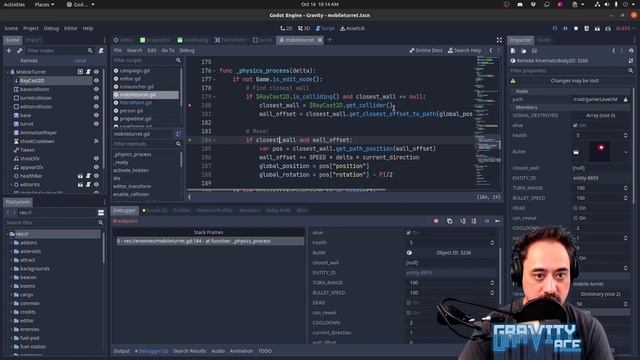
Task: Click the search icon in filter scripts
Action: pos(178,60)
